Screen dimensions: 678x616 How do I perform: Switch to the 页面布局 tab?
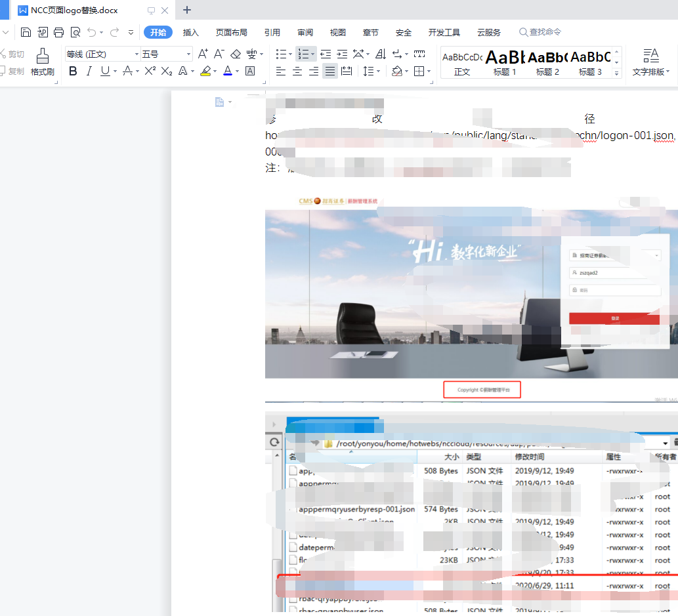231,32
